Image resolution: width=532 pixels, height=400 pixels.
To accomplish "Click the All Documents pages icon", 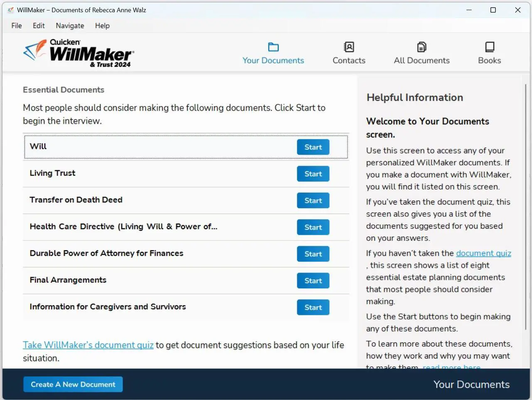I will pyautogui.click(x=421, y=47).
